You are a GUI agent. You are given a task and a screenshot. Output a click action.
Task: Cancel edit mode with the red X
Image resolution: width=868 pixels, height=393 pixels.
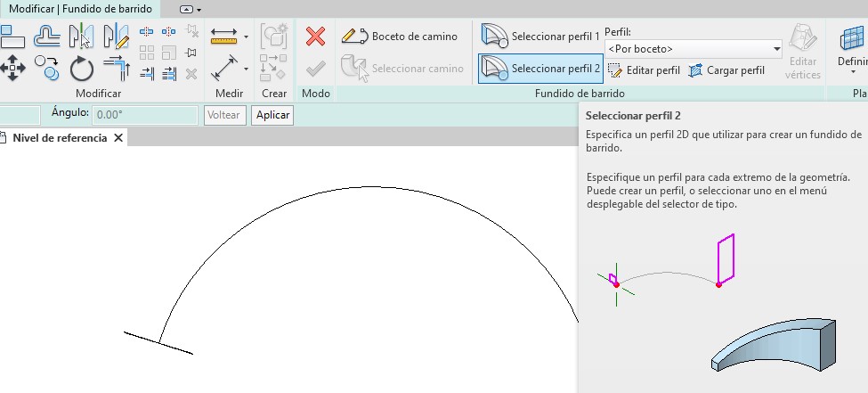click(315, 37)
